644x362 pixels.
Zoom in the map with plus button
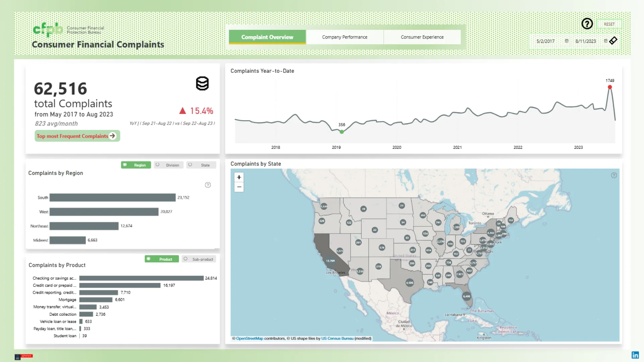coord(239,177)
